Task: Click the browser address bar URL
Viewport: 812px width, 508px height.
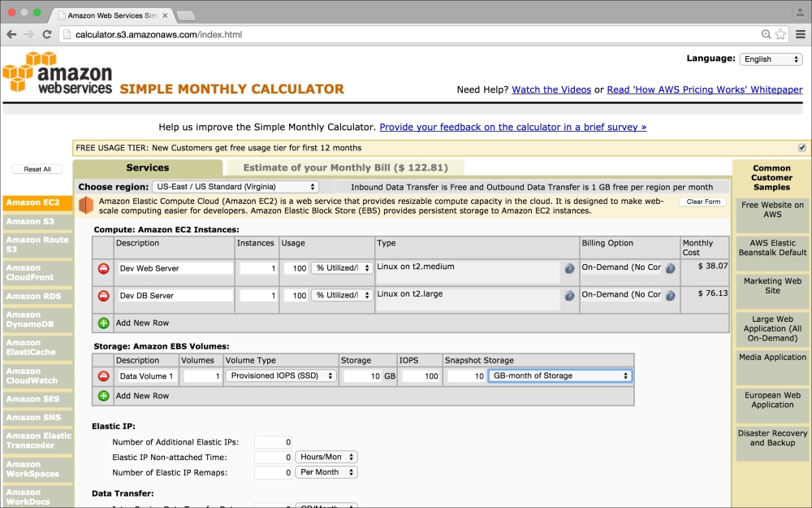Action: [x=158, y=35]
